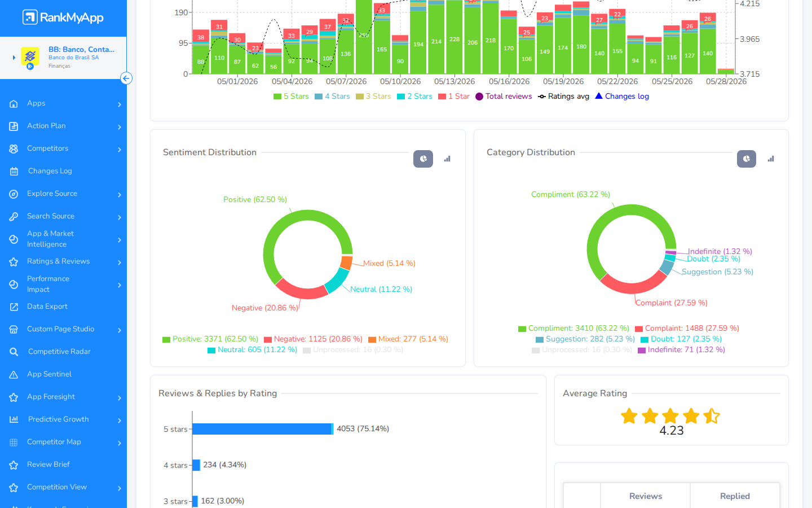Click the App Sentinel warning icon
This screenshot has height=508, width=812.
click(x=14, y=375)
